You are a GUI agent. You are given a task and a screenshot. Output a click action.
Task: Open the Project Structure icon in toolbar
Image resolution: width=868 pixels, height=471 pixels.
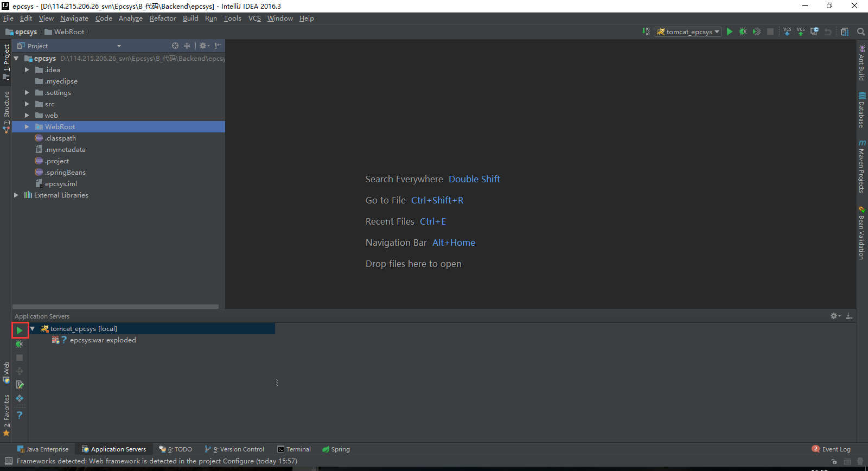coord(844,32)
